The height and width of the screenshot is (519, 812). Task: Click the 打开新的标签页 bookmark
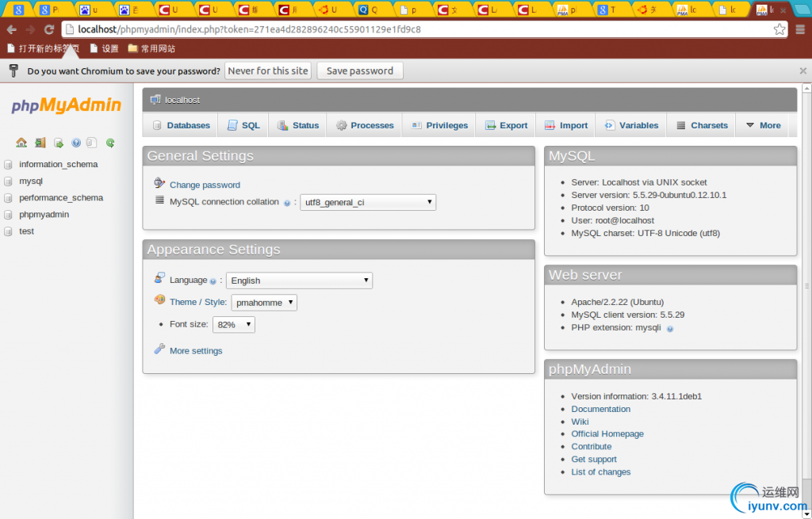click(x=44, y=48)
